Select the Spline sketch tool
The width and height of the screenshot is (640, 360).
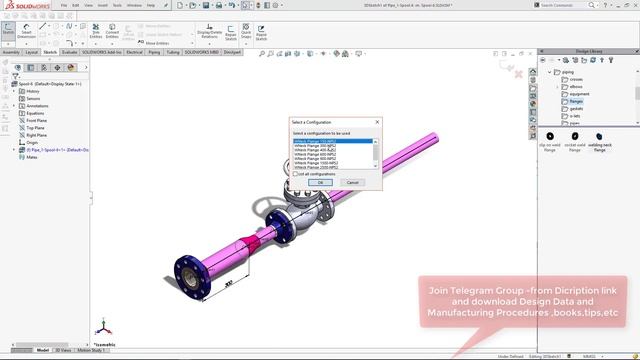pyautogui.click(x=69, y=26)
